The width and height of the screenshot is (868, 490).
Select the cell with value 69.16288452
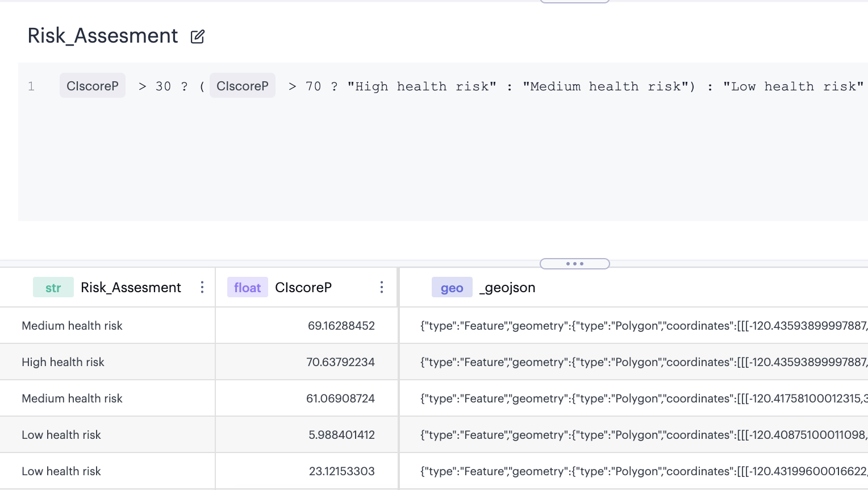point(307,326)
